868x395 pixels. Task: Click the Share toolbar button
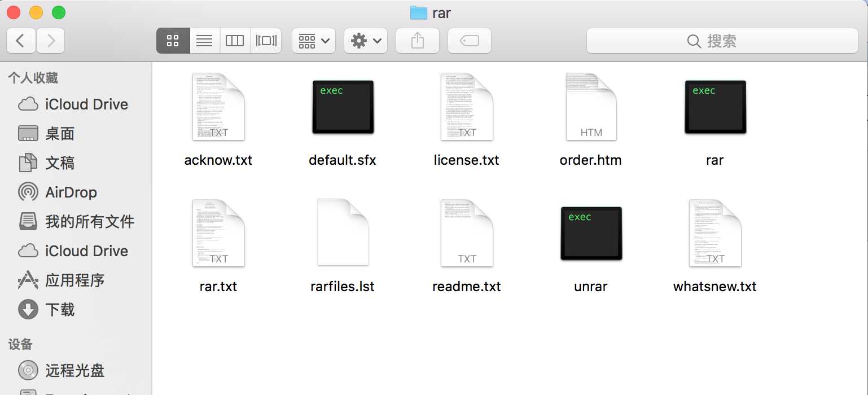pos(418,41)
